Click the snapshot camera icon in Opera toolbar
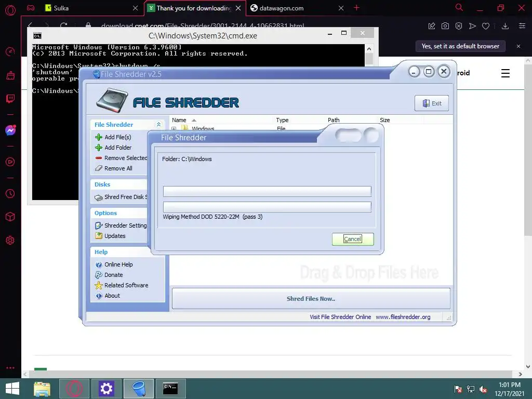The image size is (532, 399). [x=445, y=26]
